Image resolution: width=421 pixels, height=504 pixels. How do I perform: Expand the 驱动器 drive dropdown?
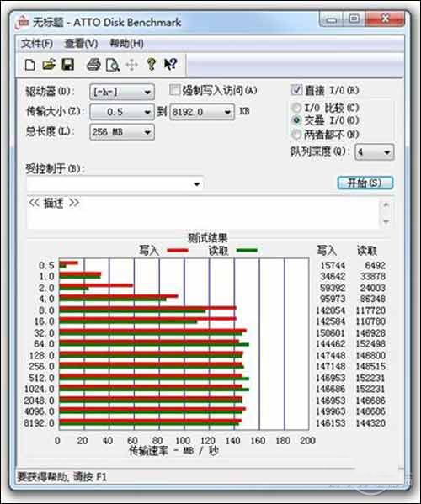(122, 93)
